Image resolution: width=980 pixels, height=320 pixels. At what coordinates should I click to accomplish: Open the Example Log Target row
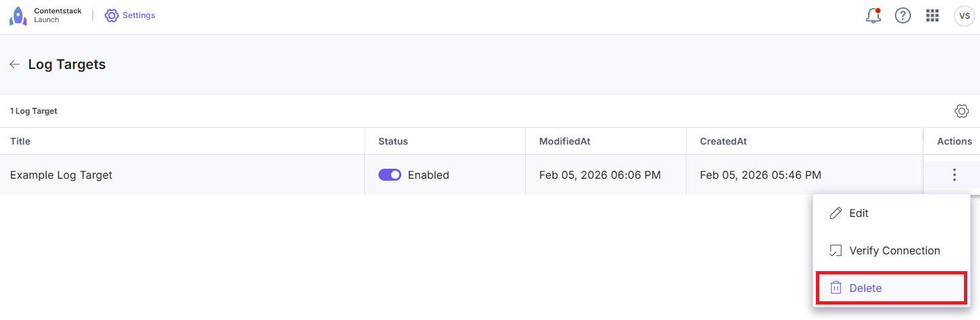click(x=62, y=175)
